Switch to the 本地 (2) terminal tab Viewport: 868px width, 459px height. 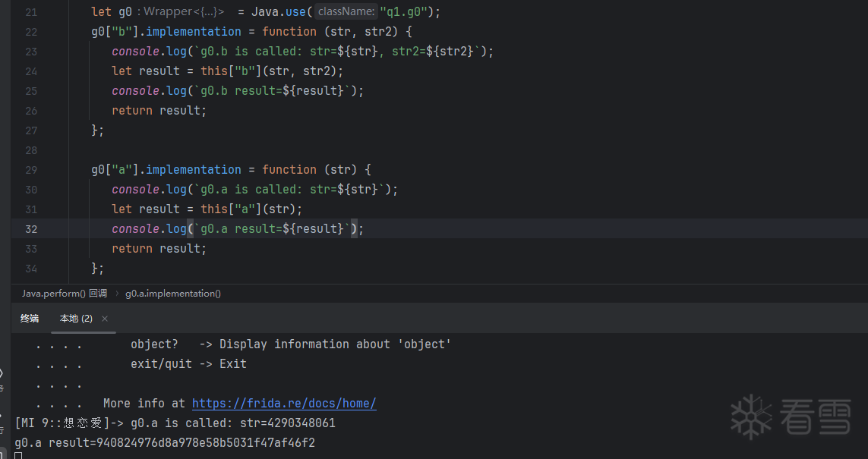click(x=76, y=319)
